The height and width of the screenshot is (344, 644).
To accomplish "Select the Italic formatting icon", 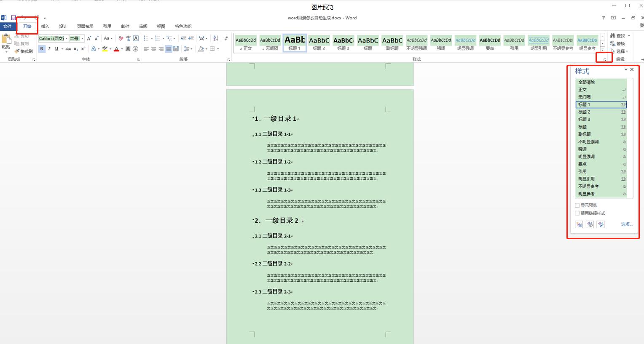I will [x=49, y=49].
